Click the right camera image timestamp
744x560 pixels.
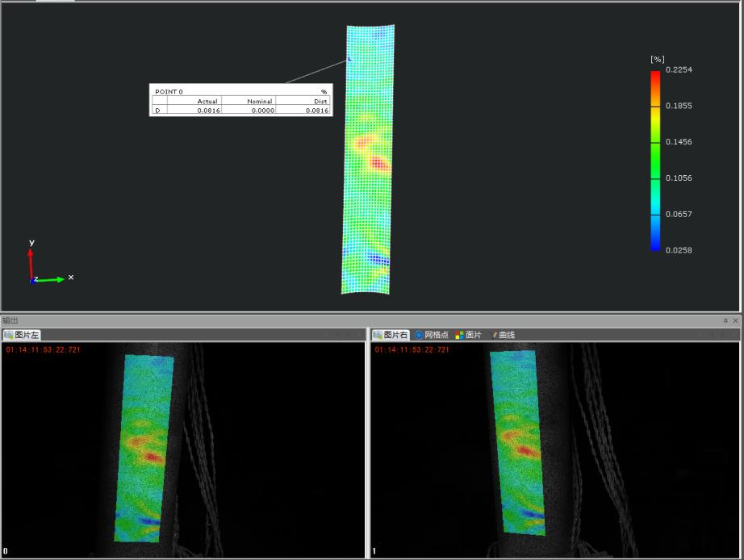(x=412, y=349)
